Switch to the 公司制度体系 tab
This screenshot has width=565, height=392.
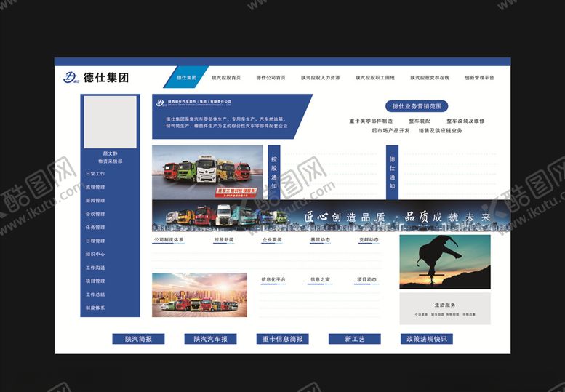169,240
